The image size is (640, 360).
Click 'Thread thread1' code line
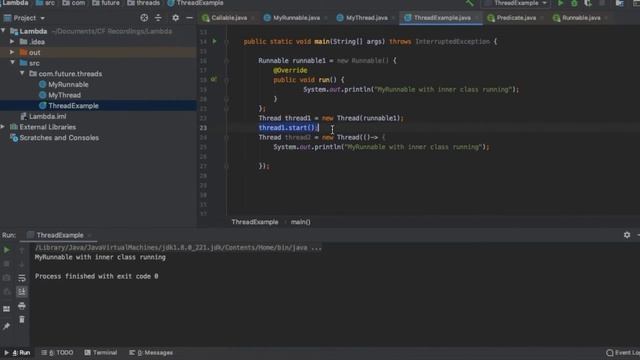click(x=331, y=118)
